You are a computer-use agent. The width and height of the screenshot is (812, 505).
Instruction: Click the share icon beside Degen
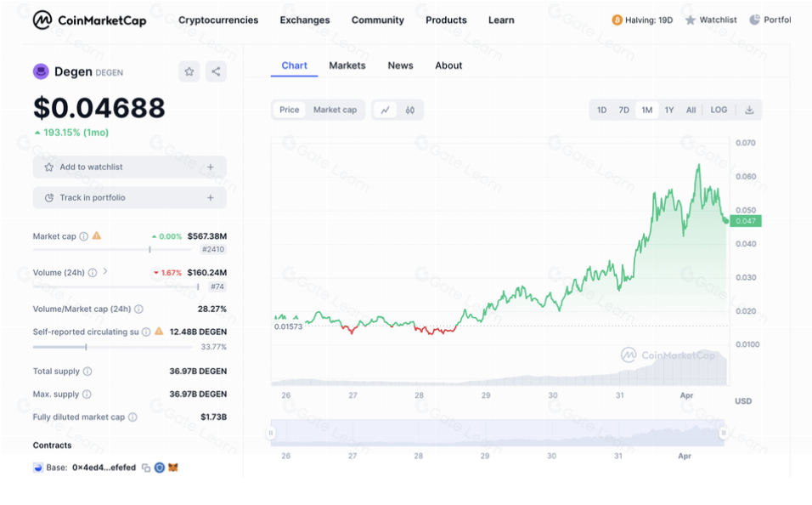pos(216,71)
